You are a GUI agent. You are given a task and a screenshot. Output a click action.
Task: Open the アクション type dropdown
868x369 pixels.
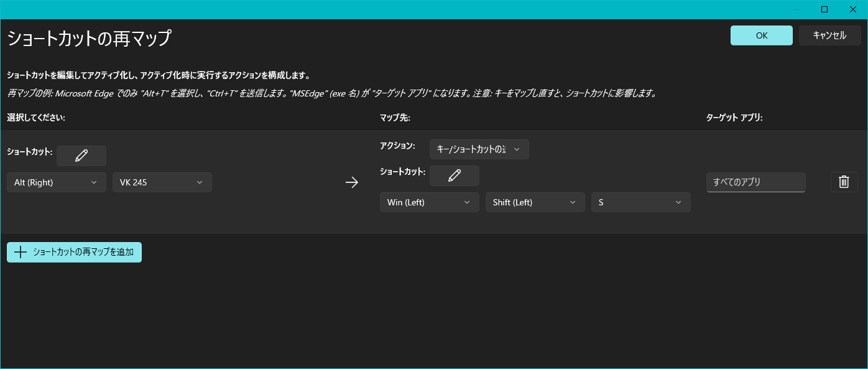click(479, 149)
